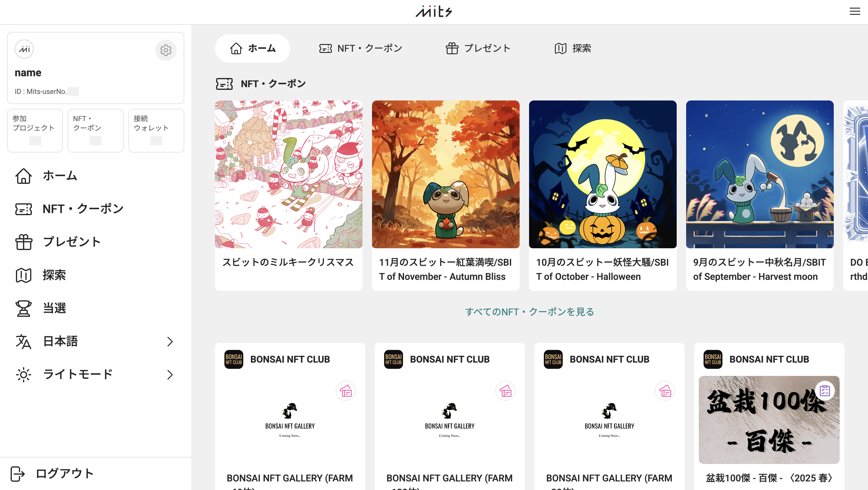
Task: Click the pink shop icon on first BONSAI card
Action: tap(345, 391)
